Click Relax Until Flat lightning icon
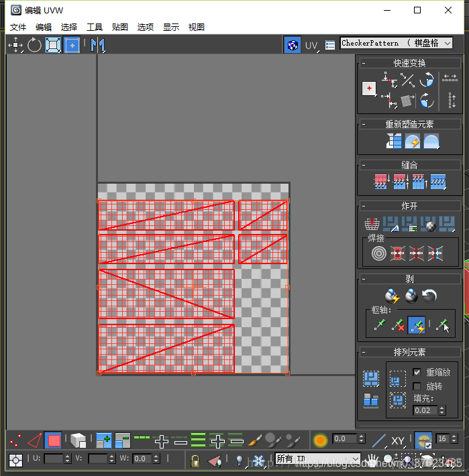The image size is (469, 476). pyautogui.click(x=412, y=141)
